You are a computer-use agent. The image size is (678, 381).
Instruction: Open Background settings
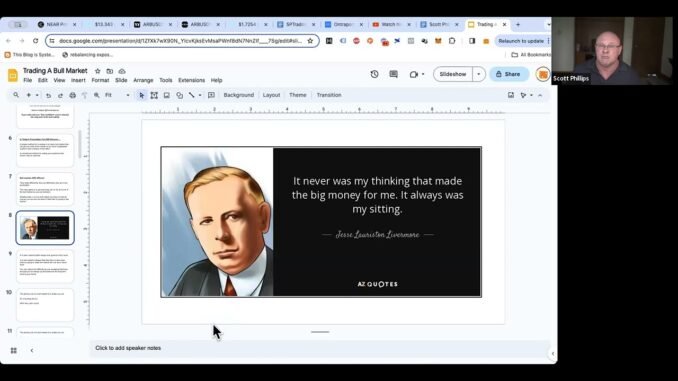[239, 95]
